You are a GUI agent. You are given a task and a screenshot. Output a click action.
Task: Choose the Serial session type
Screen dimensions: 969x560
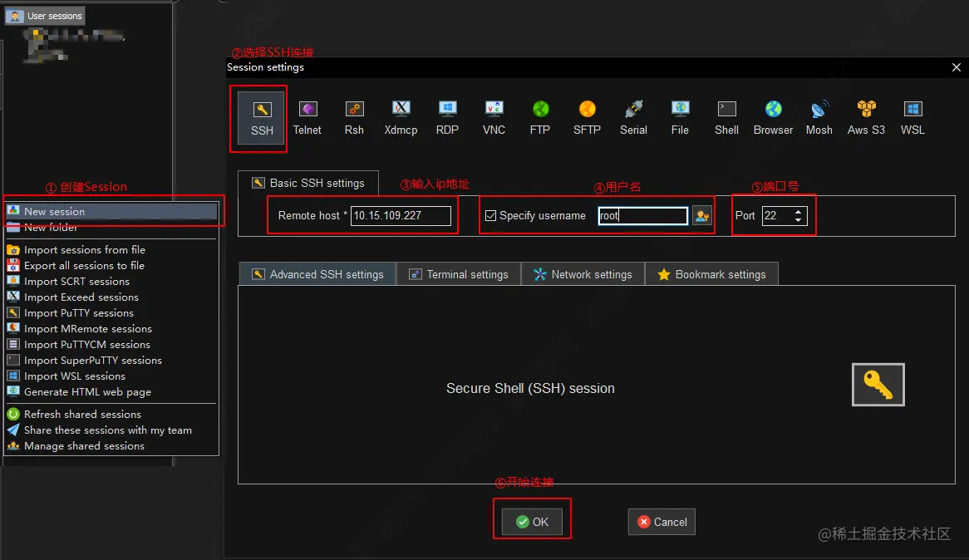[633, 118]
